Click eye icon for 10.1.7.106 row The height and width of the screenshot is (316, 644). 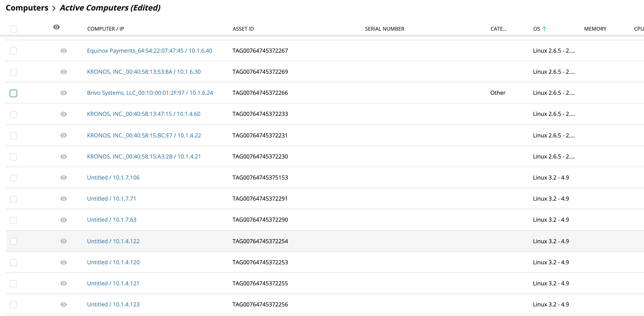tap(64, 178)
